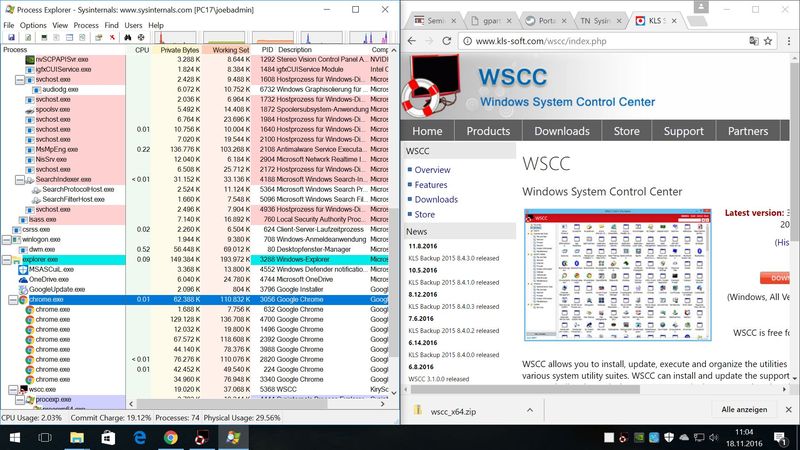Image resolution: width=800 pixels, height=450 pixels.
Task: Click the volume speaker tray icon
Action: click(714, 437)
